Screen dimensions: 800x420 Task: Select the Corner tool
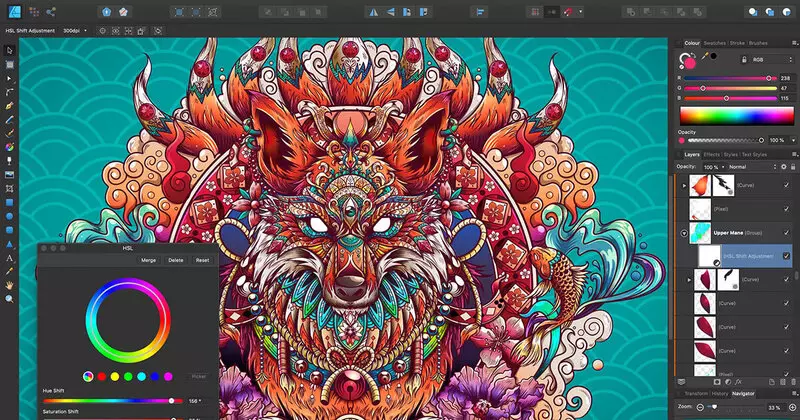click(x=9, y=92)
